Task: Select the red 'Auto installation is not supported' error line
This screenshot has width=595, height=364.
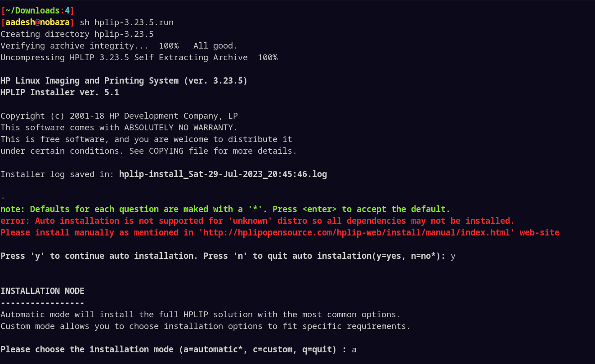Action: [257, 221]
